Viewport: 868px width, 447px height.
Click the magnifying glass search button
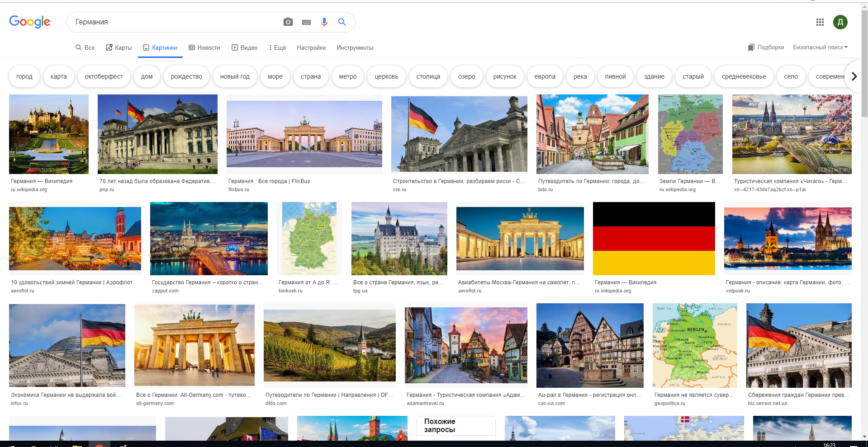click(342, 22)
